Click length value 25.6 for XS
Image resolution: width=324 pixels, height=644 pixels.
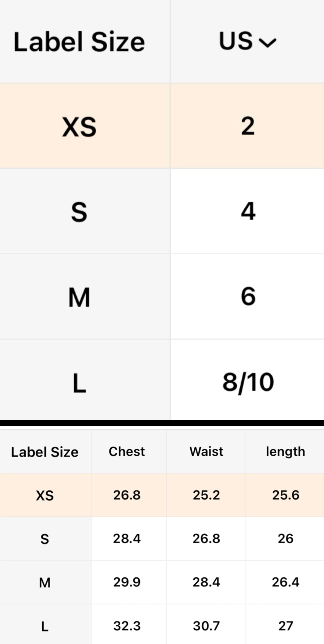285,495
